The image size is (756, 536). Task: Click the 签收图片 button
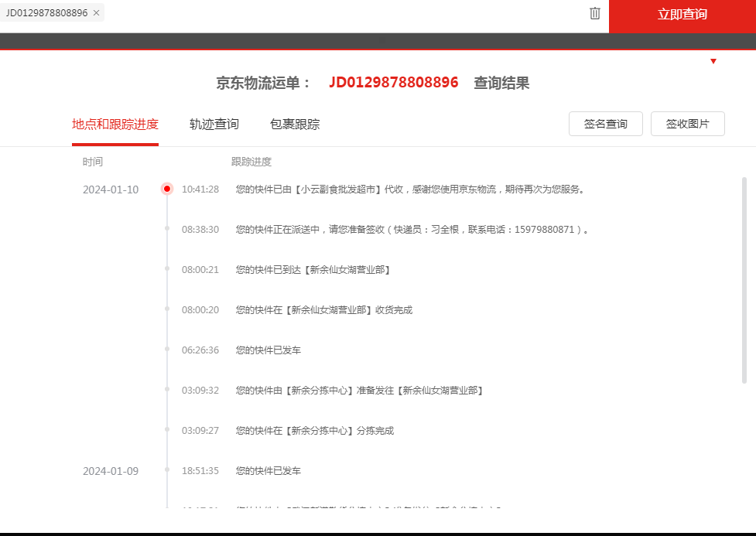(688, 124)
